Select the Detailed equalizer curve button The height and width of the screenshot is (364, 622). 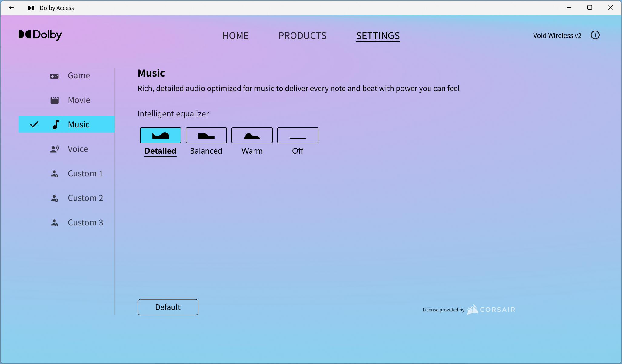tap(161, 135)
